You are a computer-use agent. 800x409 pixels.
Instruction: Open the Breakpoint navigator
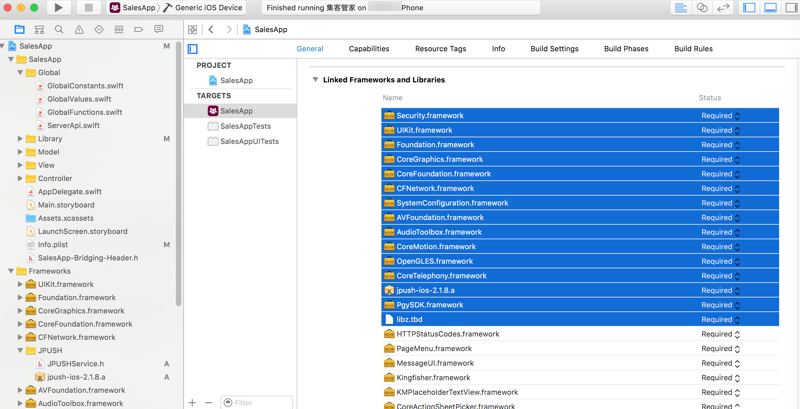pyautogui.click(x=138, y=30)
